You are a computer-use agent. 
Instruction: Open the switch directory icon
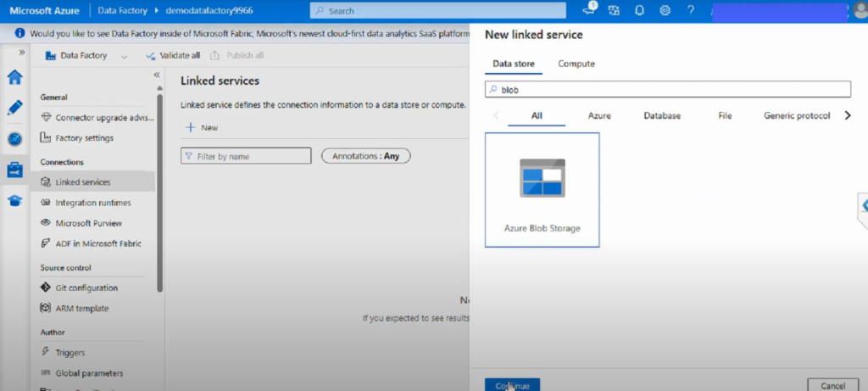(x=614, y=10)
